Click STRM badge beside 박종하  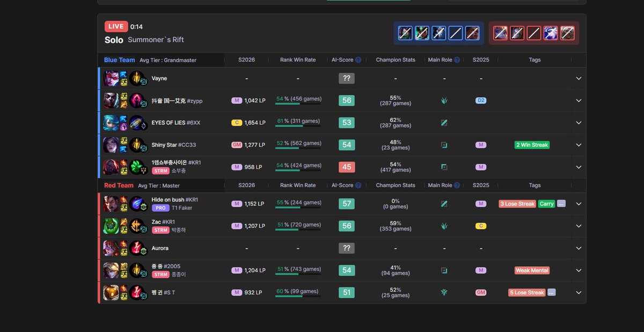coord(160,230)
